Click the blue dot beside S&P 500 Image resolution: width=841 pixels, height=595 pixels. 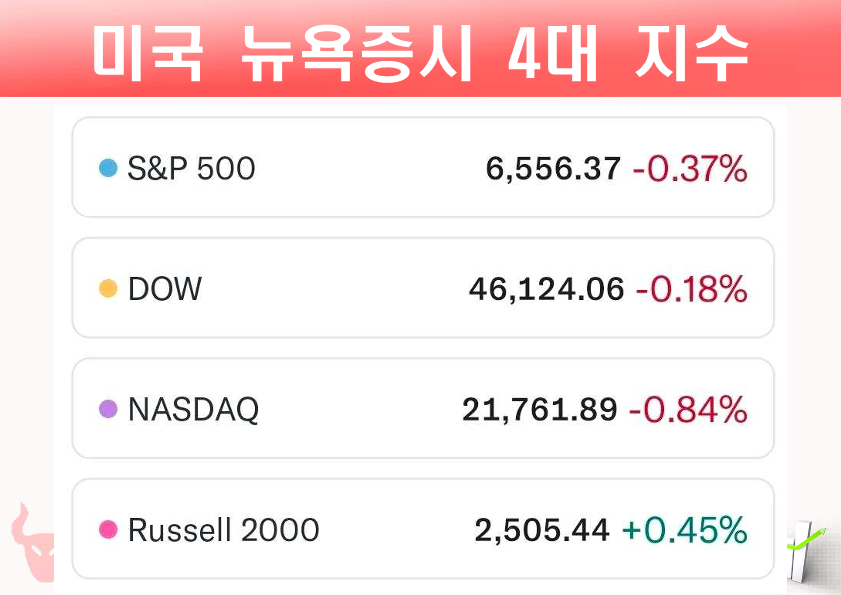[x=108, y=169]
